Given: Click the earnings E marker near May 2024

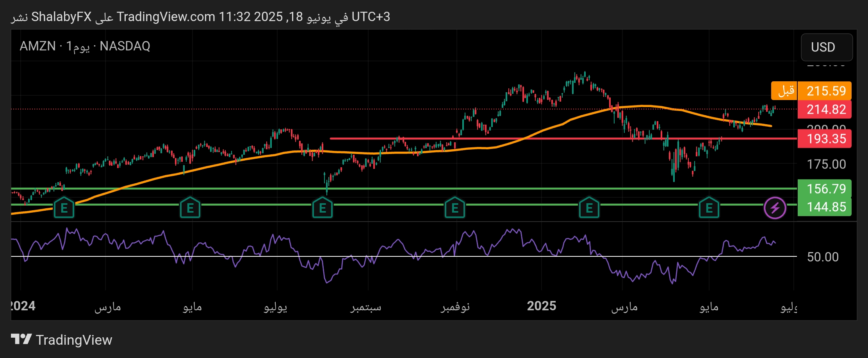Looking at the screenshot, I should click(x=190, y=208).
